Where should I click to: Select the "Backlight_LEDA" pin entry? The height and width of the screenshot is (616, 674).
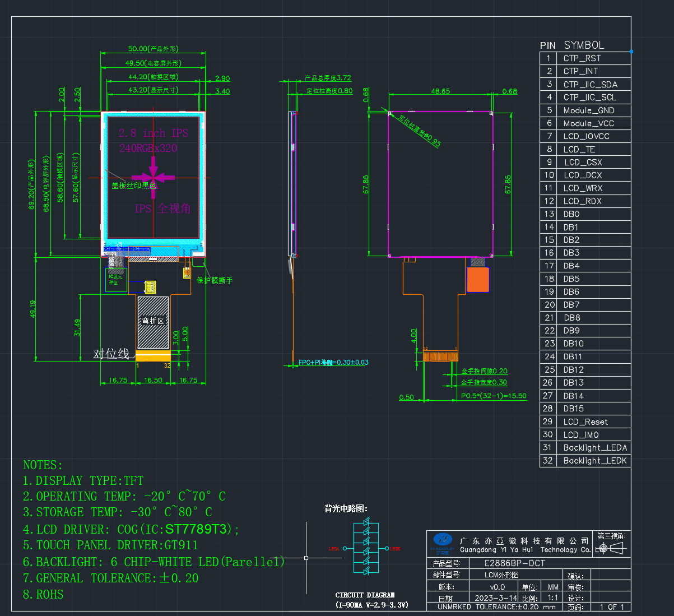click(595, 448)
